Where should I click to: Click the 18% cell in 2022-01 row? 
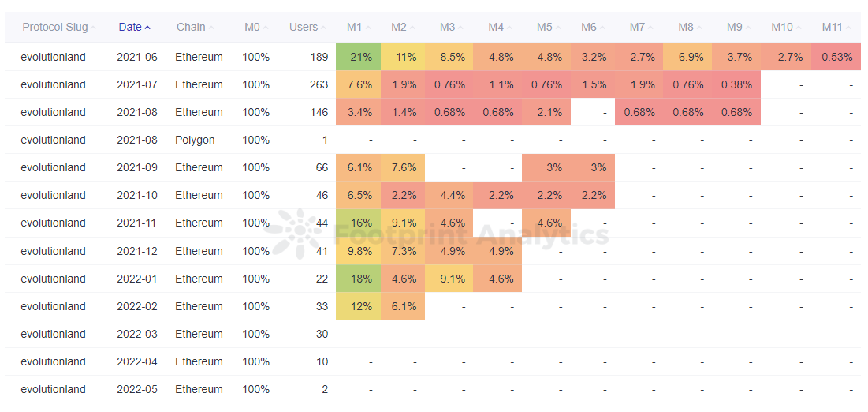point(359,279)
